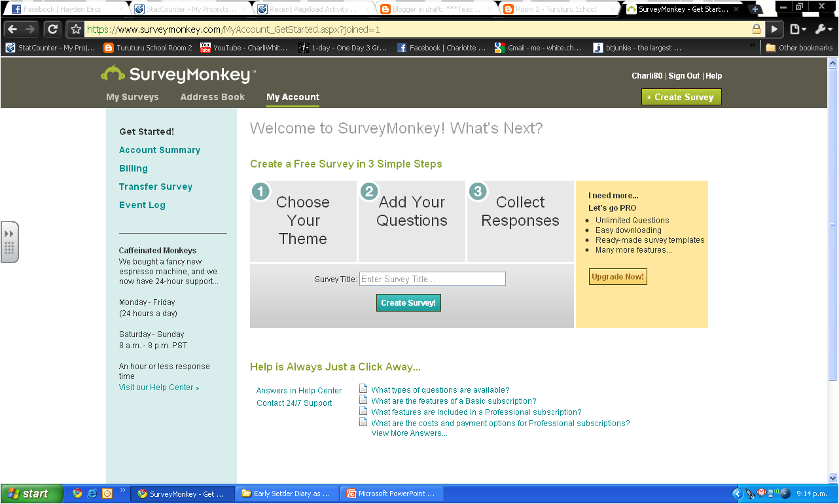This screenshot has width=839, height=504.
Task: Close the SurveyMonkey browser tab
Action: click(x=737, y=9)
